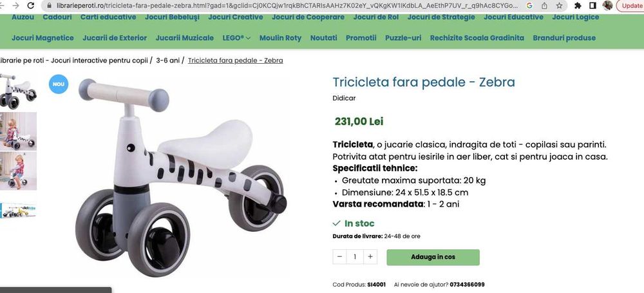The width and height of the screenshot is (644, 293).
Task: Open the Puzzle-uri category
Action: click(x=403, y=38)
